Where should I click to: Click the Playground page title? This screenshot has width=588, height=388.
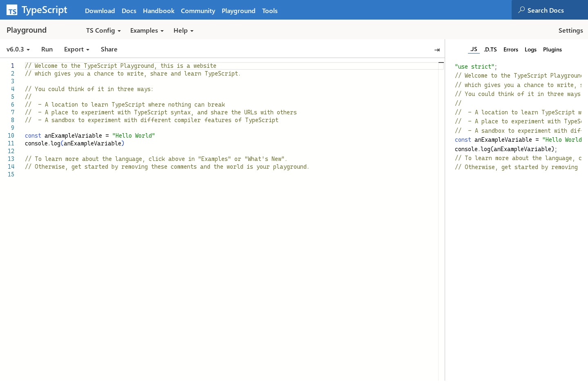[27, 30]
